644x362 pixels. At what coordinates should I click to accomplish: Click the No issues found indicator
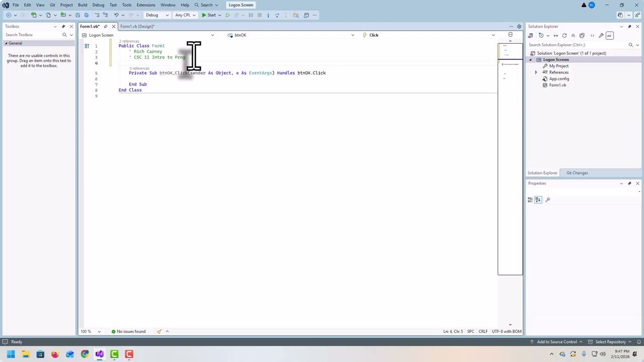click(x=128, y=331)
